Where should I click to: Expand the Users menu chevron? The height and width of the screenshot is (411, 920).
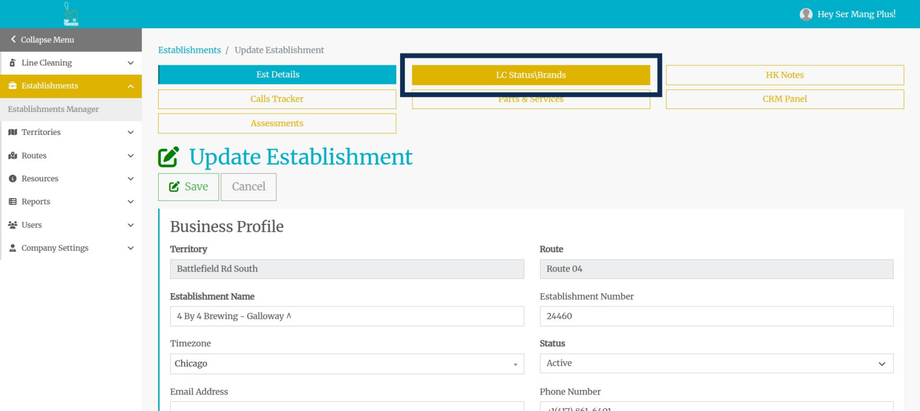(x=130, y=225)
